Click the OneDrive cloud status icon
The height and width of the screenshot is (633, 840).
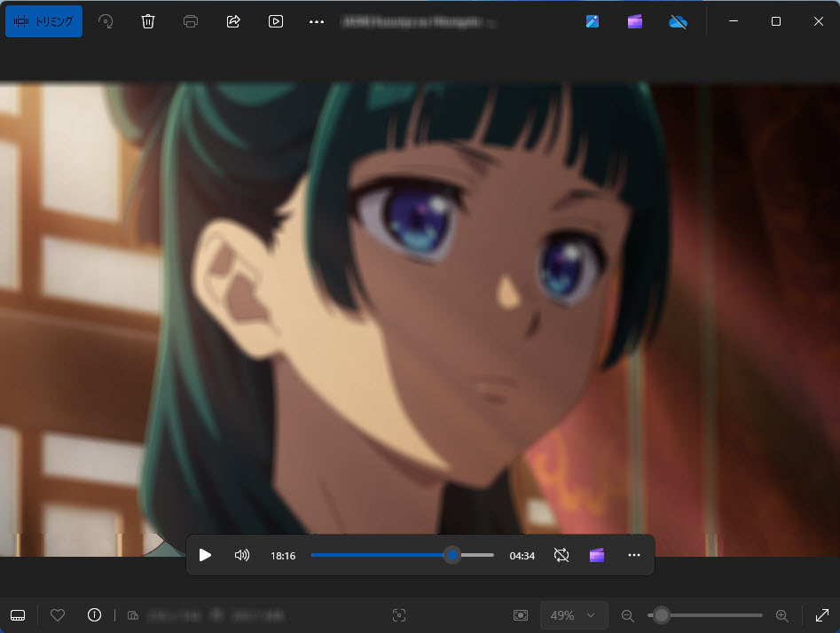pyautogui.click(x=678, y=21)
